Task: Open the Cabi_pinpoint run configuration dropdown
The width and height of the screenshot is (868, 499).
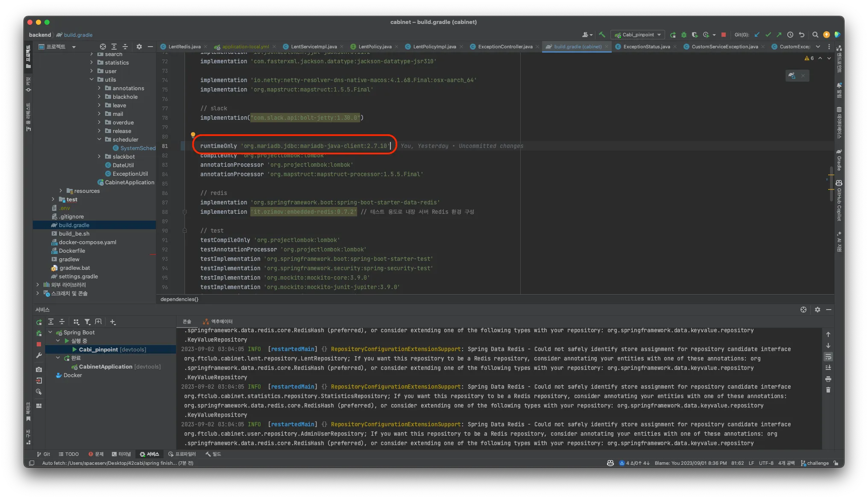Action: point(638,35)
